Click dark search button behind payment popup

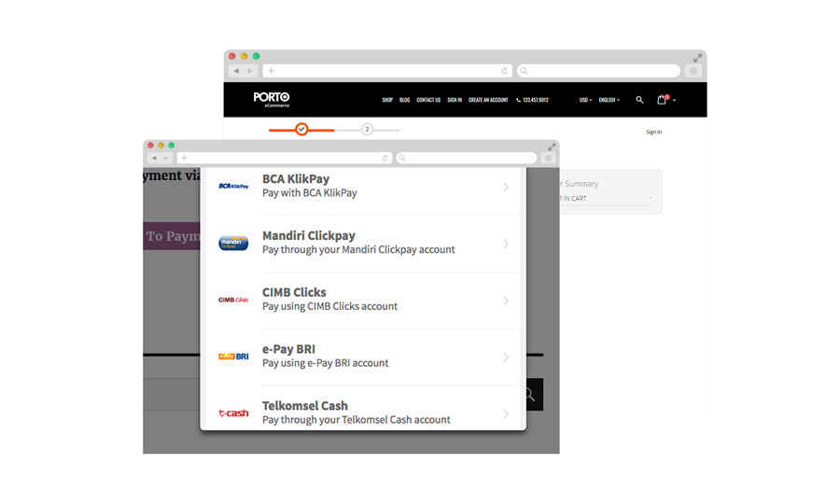coord(534,395)
